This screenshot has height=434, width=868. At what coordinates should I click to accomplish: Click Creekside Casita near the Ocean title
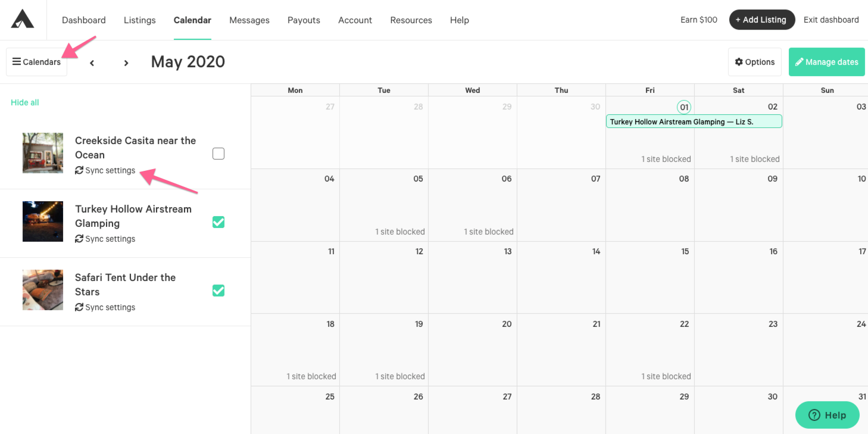(136, 148)
